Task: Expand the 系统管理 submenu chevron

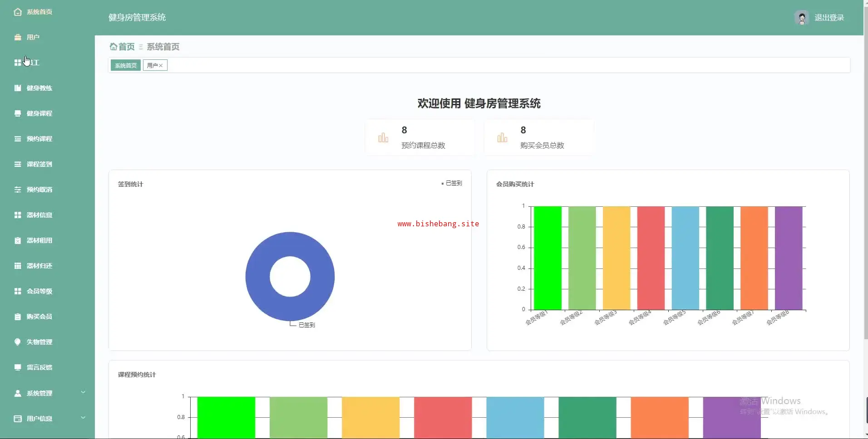Action: coord(83,392)
